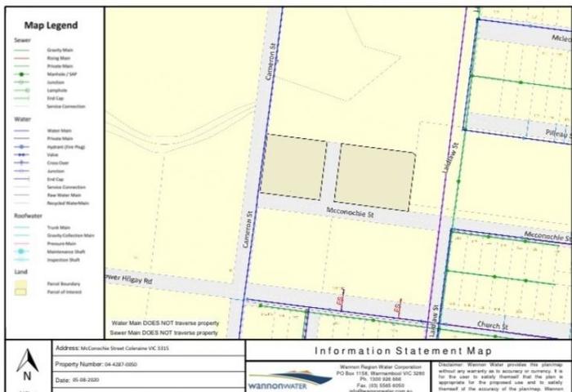Click the Land section heading in legend

(20, 272)
